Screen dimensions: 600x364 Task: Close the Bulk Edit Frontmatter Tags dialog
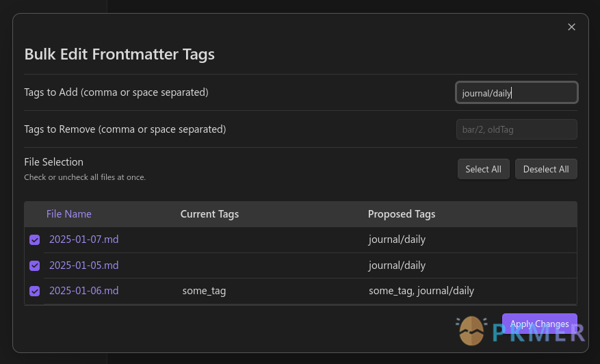click(x=571, y=27)
